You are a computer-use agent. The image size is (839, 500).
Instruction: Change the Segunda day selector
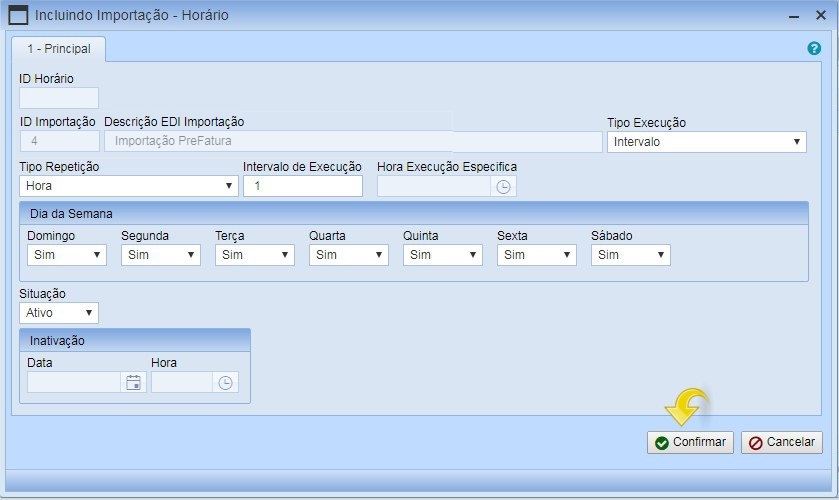coord(160,255)
